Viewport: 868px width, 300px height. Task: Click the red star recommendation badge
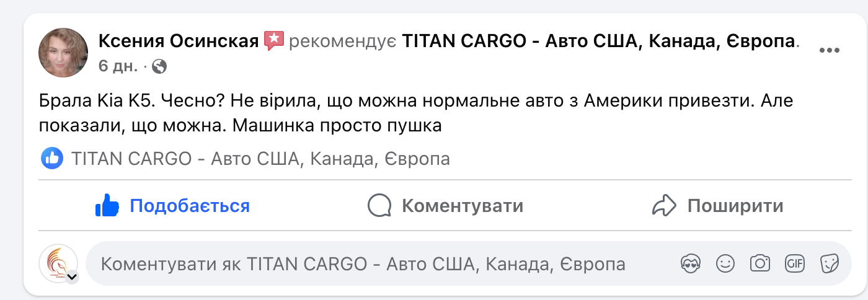coord(273,41)
